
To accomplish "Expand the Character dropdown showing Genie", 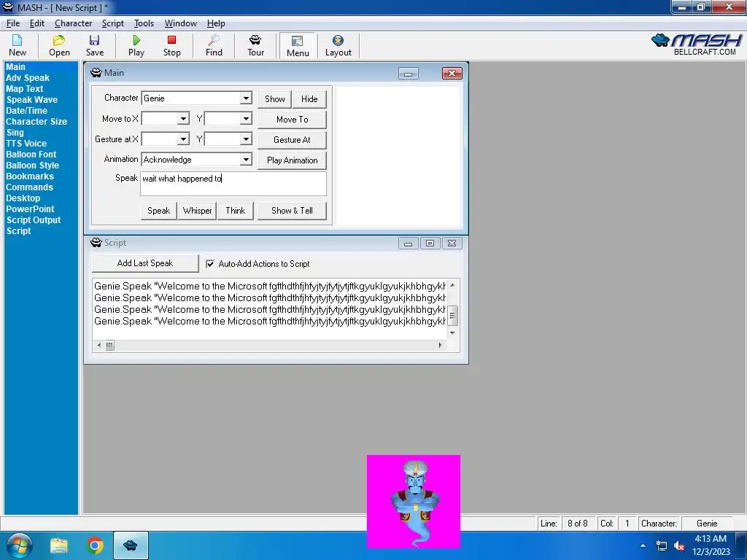I will click(246, 98).
